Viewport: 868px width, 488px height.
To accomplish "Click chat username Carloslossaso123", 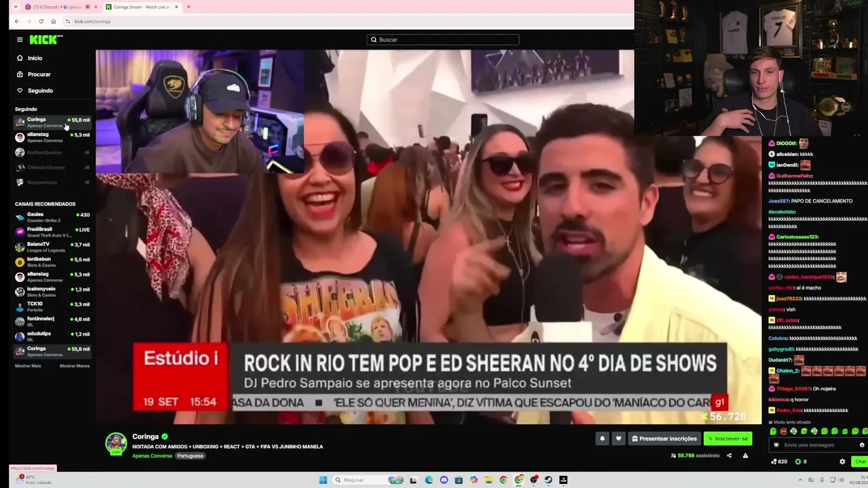I will click(x=797, y=237).
